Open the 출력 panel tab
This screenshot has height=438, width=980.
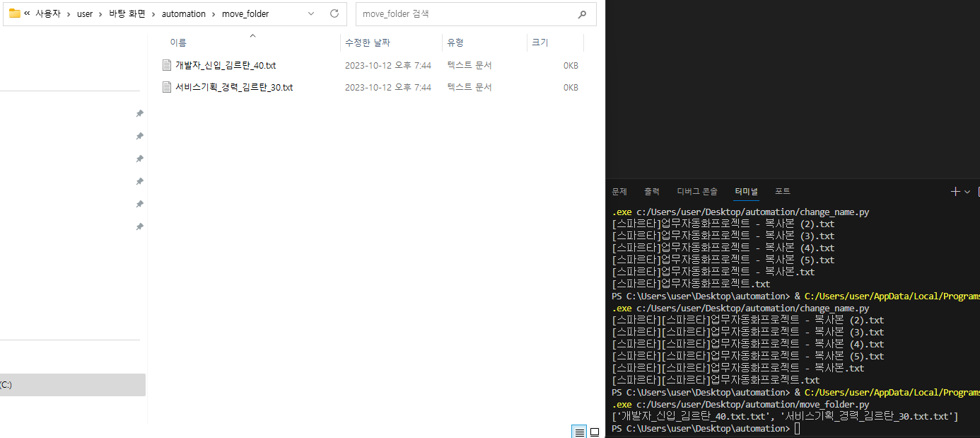pyautogui.click(x=652, y=192)
